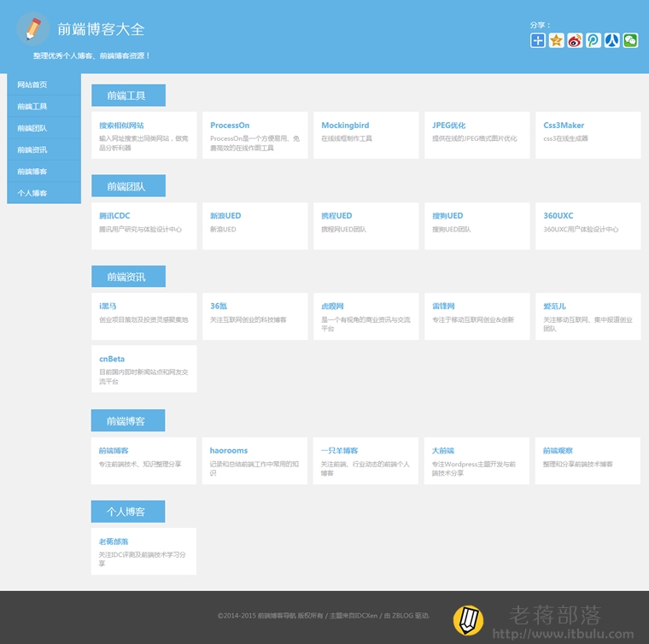This screenshot has height=644, width=649.
Task: Share to WeChat green icon
Action: 630,40
